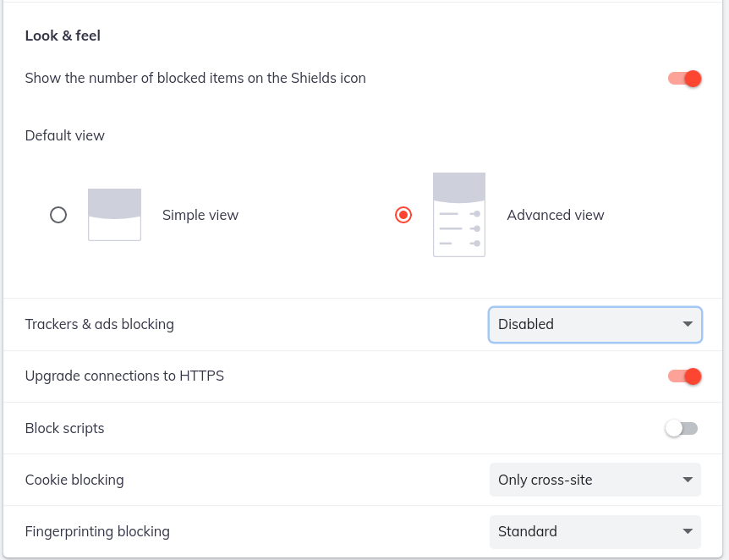729x560 pixels.
Task: Click the Advanced view layout thumbnail icon
Action: pyautogui.click(x=459, y=215)
